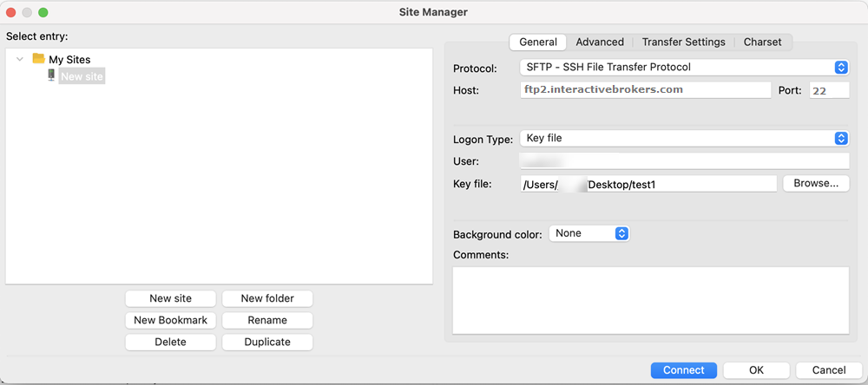Close the Site Manager window
The image size is (868, 385).
(x=10, y=11)
